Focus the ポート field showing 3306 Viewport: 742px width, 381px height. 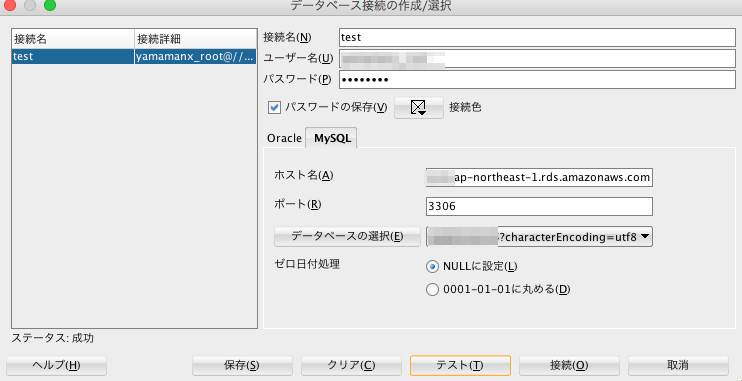[x=539, y=207]
